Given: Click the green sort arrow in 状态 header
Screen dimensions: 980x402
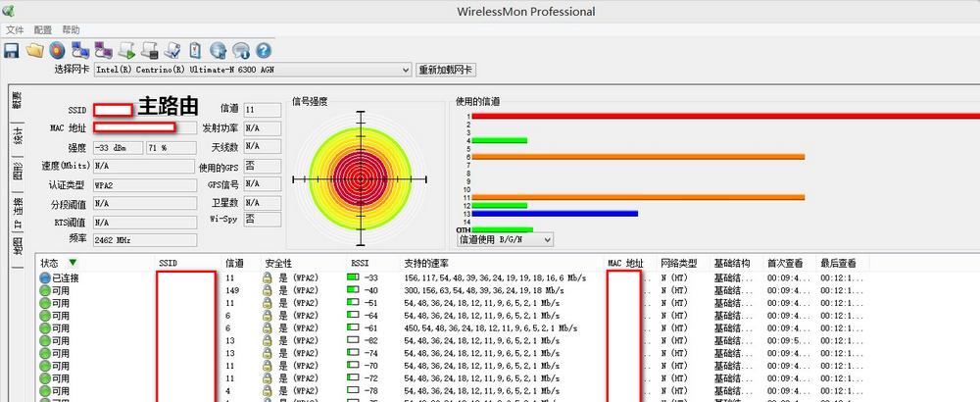Looking at the screenshot, I should pos(73,263).
